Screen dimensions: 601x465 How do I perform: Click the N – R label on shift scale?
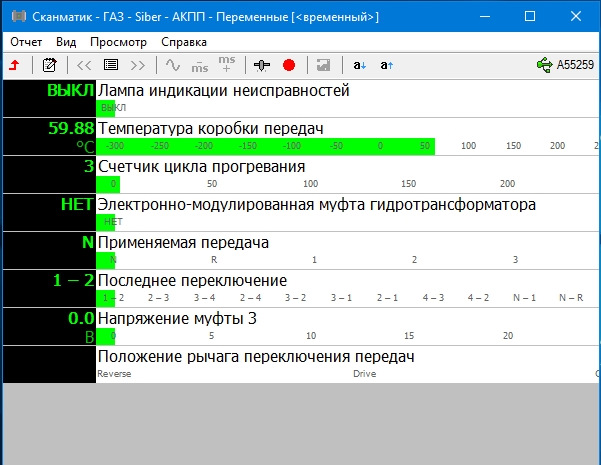pos(571,297)
